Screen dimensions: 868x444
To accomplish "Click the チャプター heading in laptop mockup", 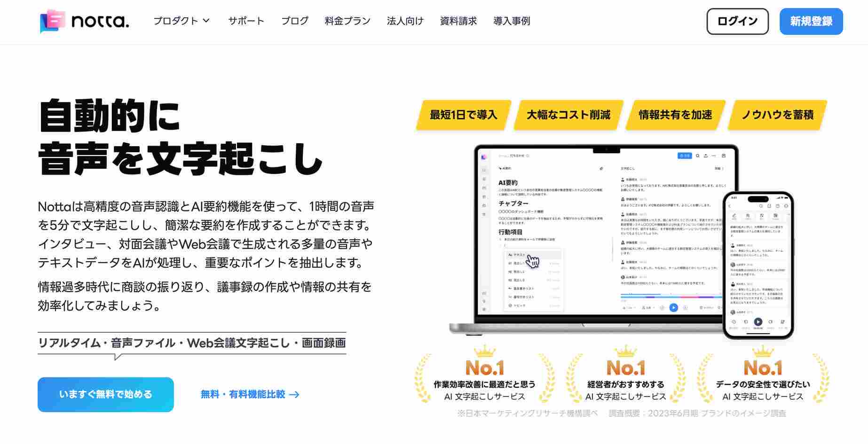I will tap(513, 203).
